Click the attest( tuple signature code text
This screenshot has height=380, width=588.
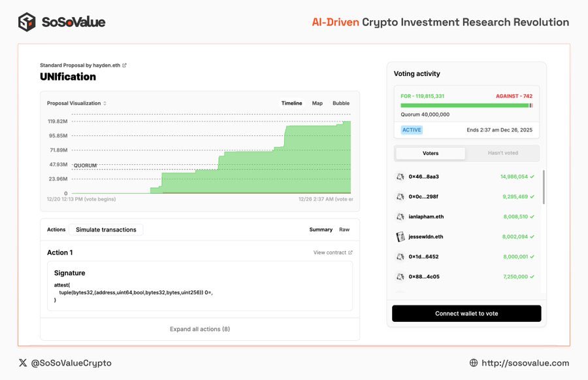click(x=133, y=292)
